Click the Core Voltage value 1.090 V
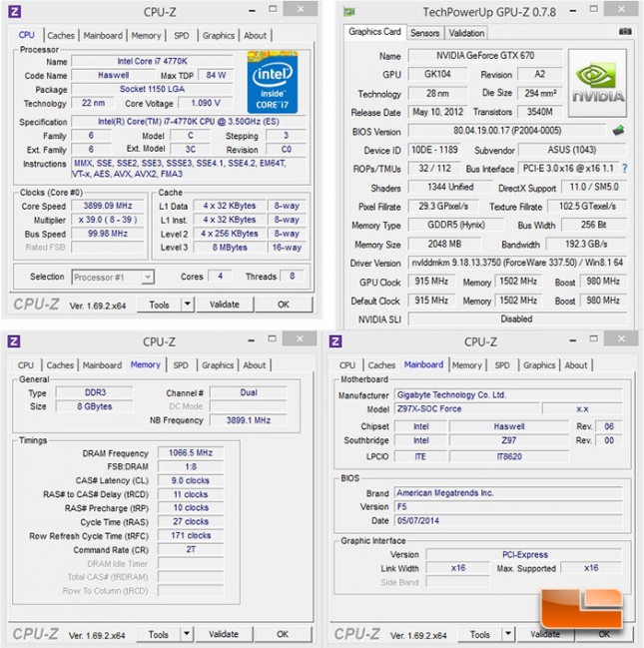644x648 pixels. coord(206,103)
